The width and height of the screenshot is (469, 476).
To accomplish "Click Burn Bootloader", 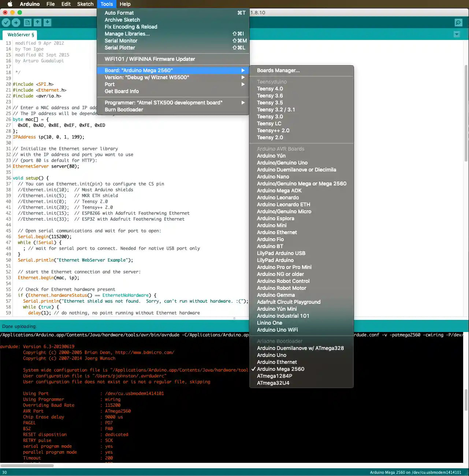I will 124,110.
